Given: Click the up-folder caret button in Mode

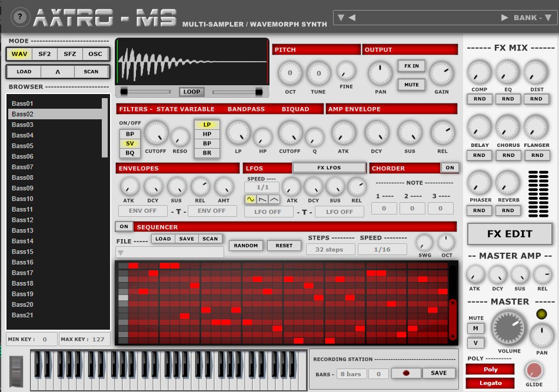Looking at the screenshot, I should point(58,72).
